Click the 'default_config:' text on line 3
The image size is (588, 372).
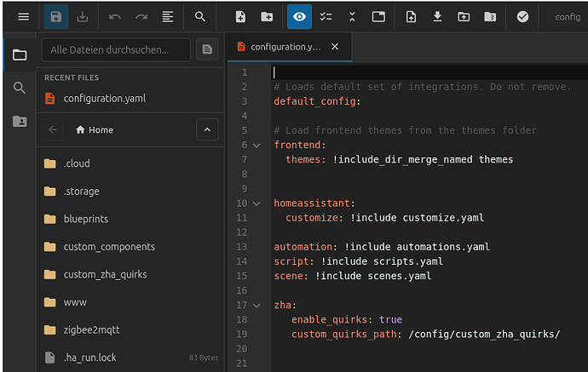(x=317, y=101)
